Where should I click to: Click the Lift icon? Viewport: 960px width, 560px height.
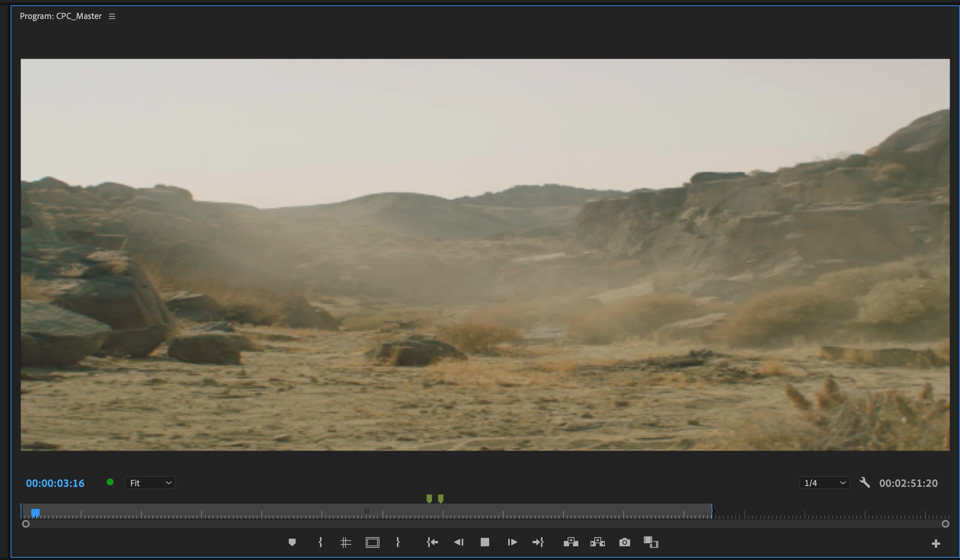click(571, 542)
